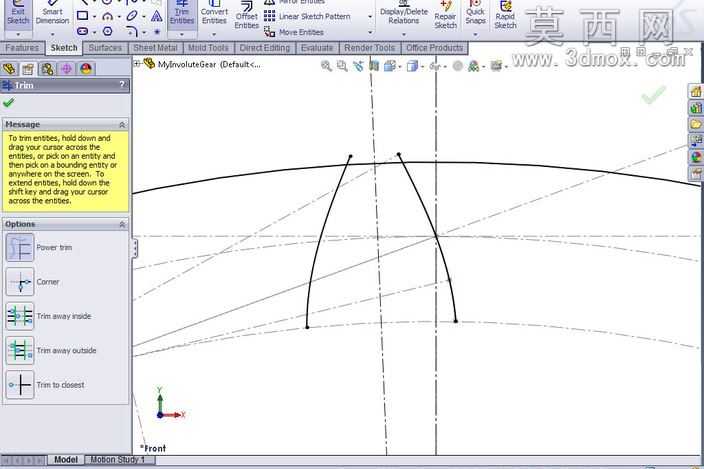
Task: Collapse the Message section
Action: [122, 125]
